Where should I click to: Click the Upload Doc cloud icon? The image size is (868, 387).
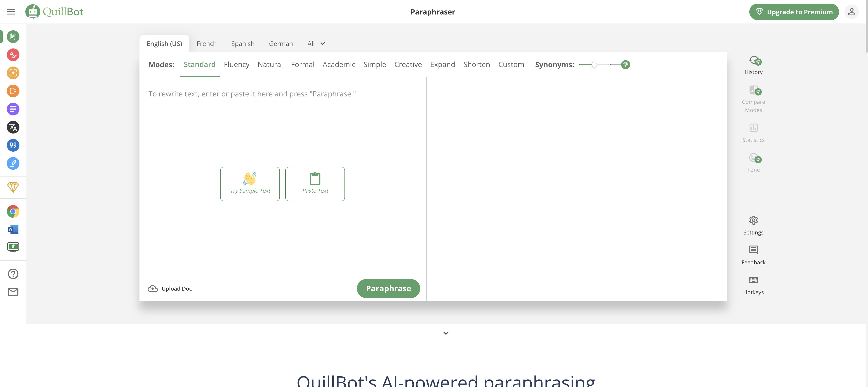pos(153,289)
